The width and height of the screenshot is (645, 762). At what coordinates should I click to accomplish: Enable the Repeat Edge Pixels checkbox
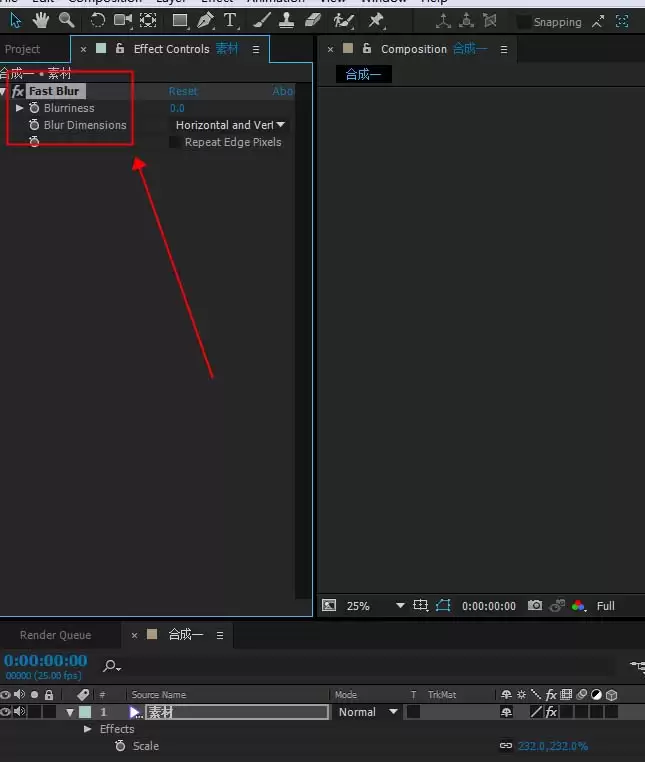[174, 142]
